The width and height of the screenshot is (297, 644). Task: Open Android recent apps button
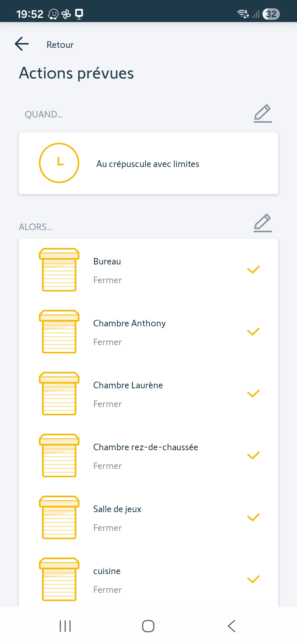(65, 626)
